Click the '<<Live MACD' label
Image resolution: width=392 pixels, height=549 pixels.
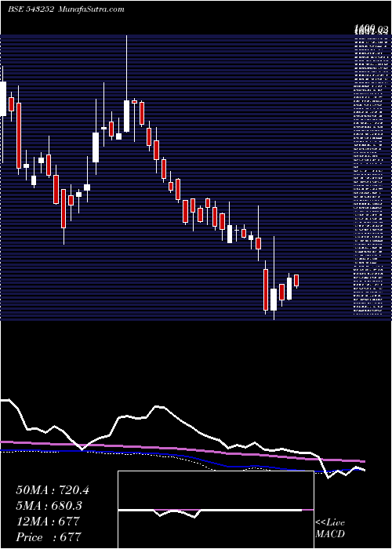pyautogui.click(x=330, y=529)
